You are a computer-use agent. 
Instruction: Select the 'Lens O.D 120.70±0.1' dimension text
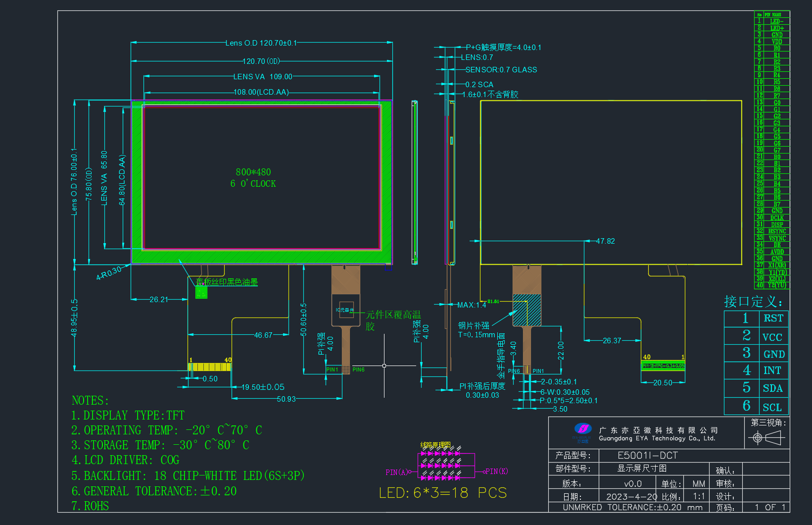[261, 43]
